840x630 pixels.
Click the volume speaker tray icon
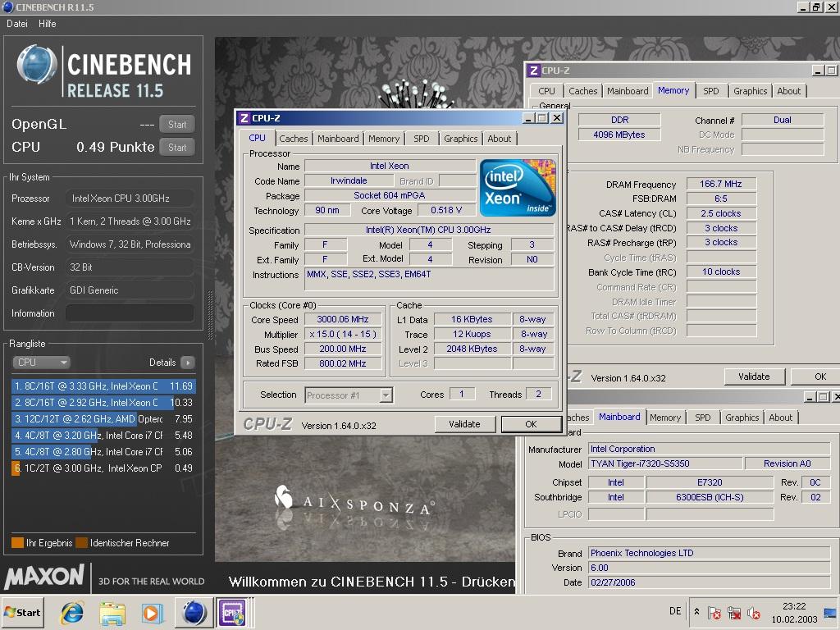tap(753, 612)
